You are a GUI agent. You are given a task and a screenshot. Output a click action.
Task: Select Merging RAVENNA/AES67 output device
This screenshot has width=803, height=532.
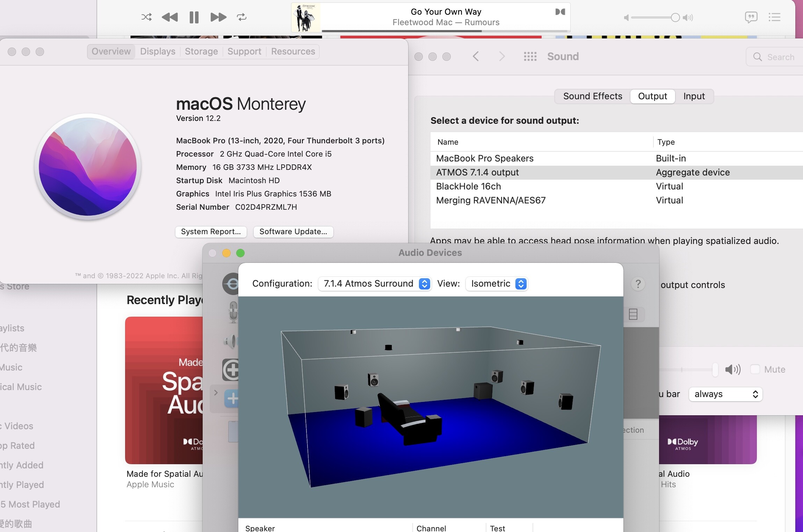617,200
